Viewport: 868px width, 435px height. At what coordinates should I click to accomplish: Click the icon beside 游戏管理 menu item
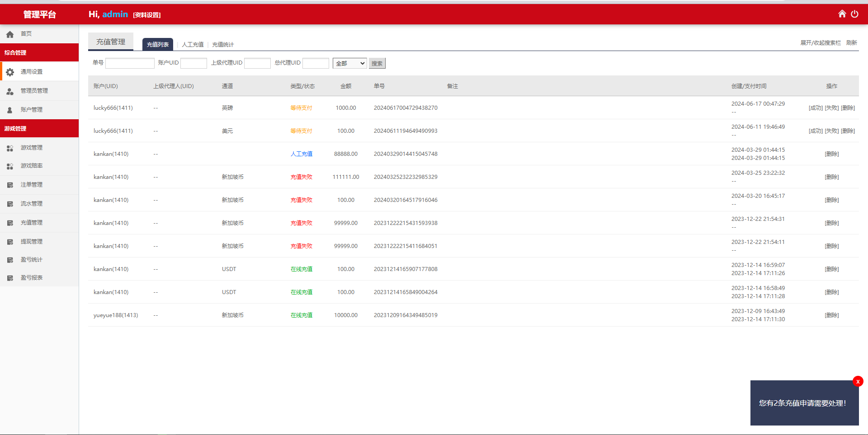[10, 148]
